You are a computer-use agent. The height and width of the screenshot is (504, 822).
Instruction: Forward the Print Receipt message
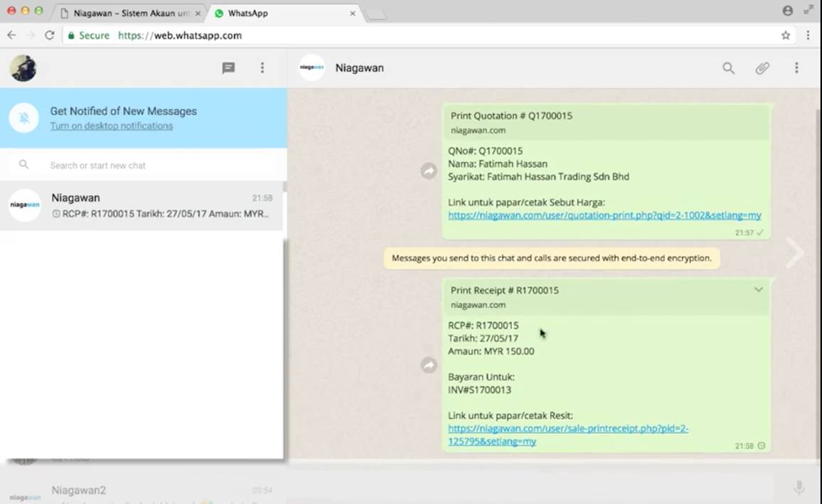(429, 365)
